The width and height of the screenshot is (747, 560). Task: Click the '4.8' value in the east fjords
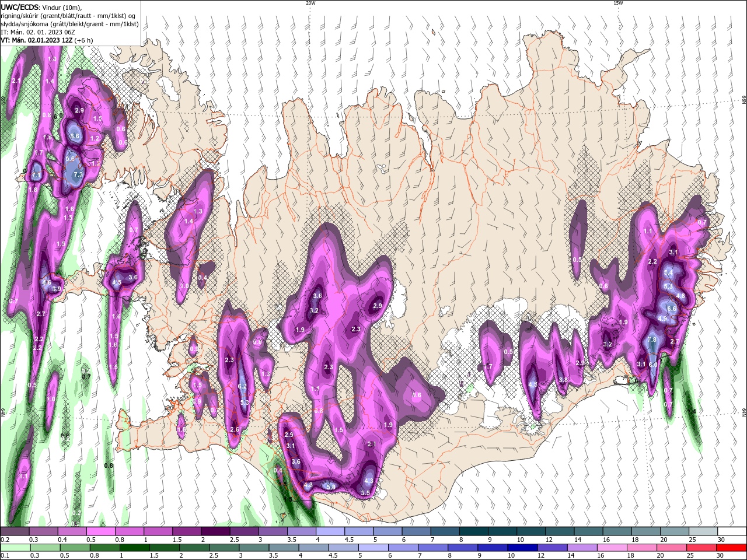click(x=680, y=296)
